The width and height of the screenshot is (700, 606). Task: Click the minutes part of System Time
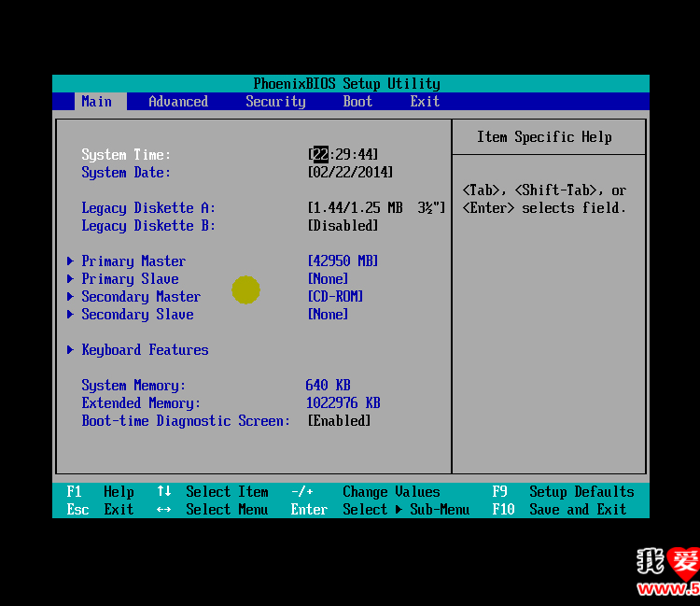343,154
